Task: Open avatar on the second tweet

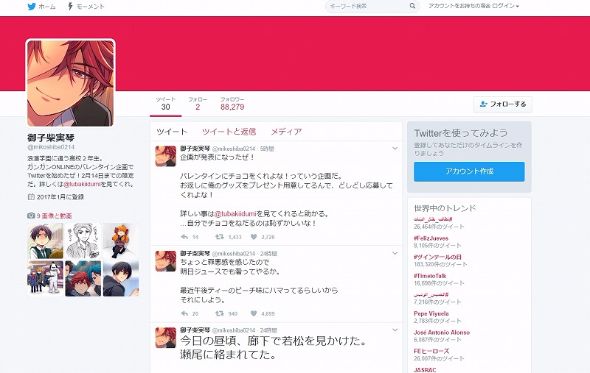Action: pyautogui.click(x=166, y=261)
